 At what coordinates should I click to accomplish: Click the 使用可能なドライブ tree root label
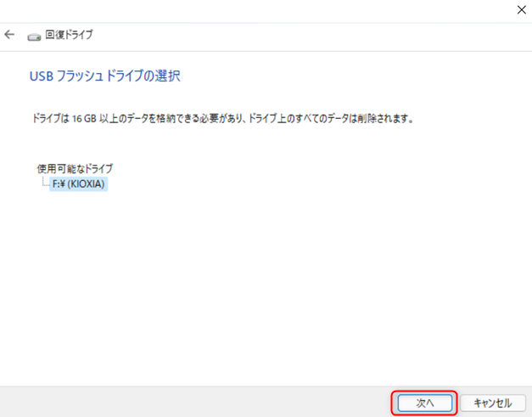tap(75, 168)
